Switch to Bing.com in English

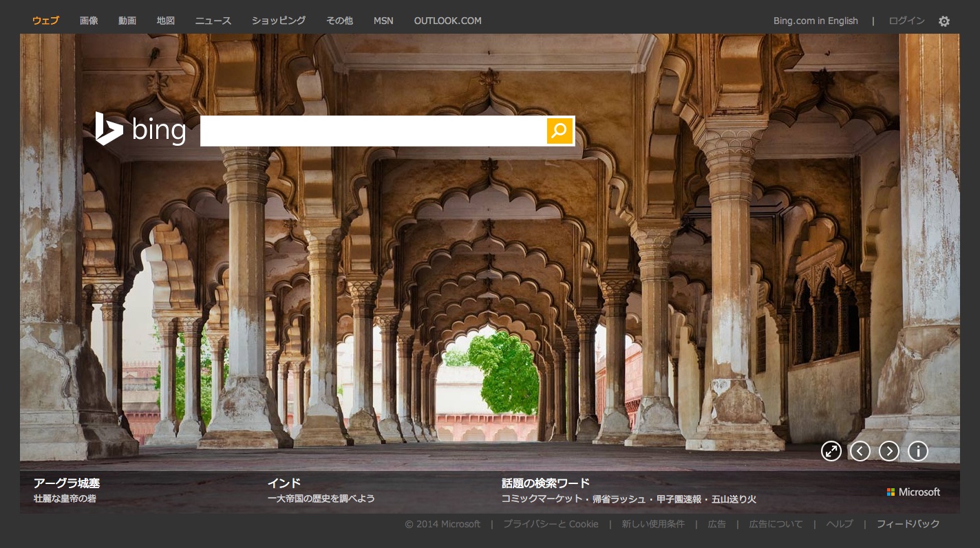(x=816, y=21)
